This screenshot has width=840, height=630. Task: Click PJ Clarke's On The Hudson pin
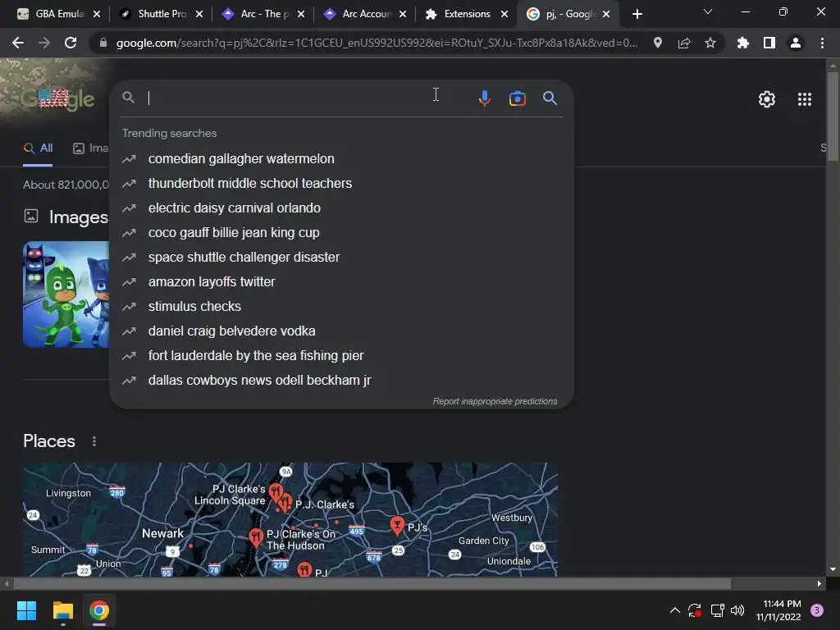coord(256,537)
